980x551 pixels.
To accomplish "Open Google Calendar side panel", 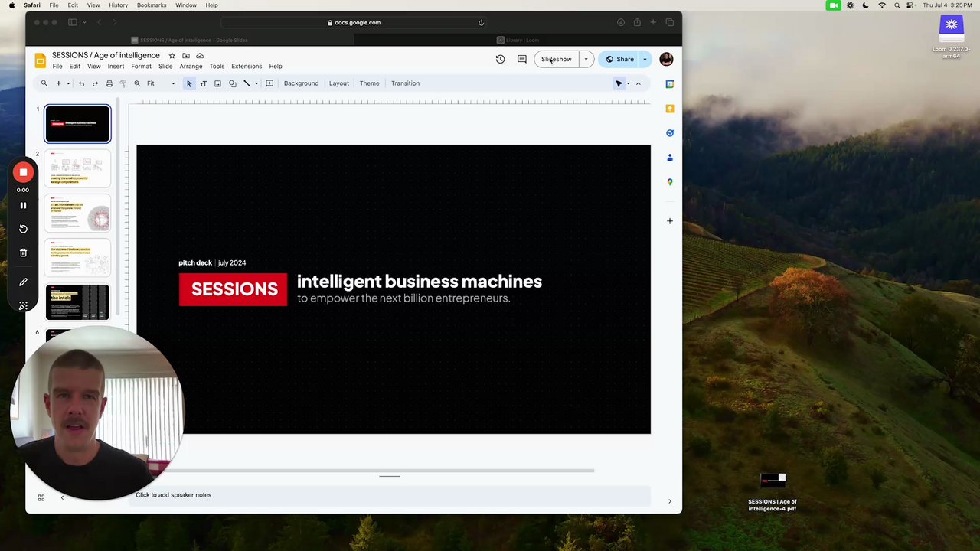I will (x=670, y=84).
